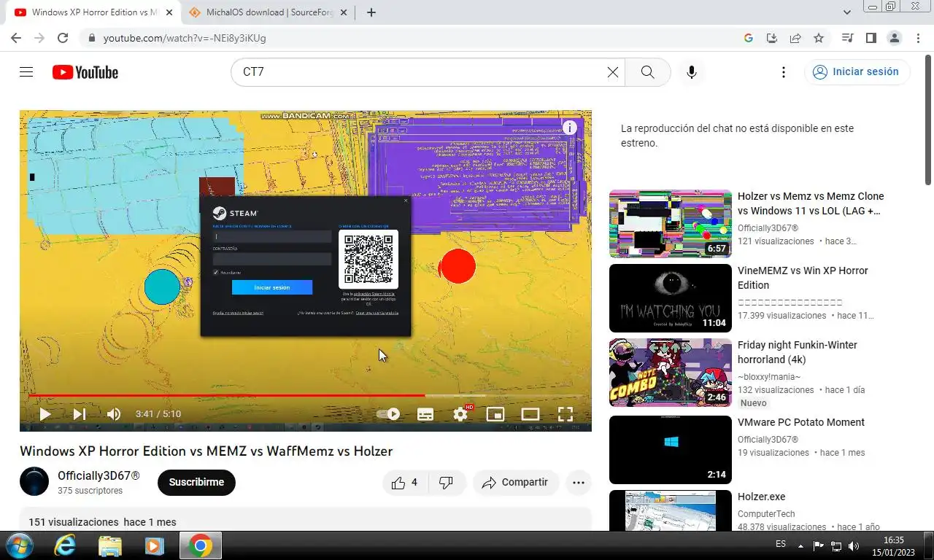This screenshot has width=934, height=560.
Task: Go forward in browser history
Action: pos(39,38)
